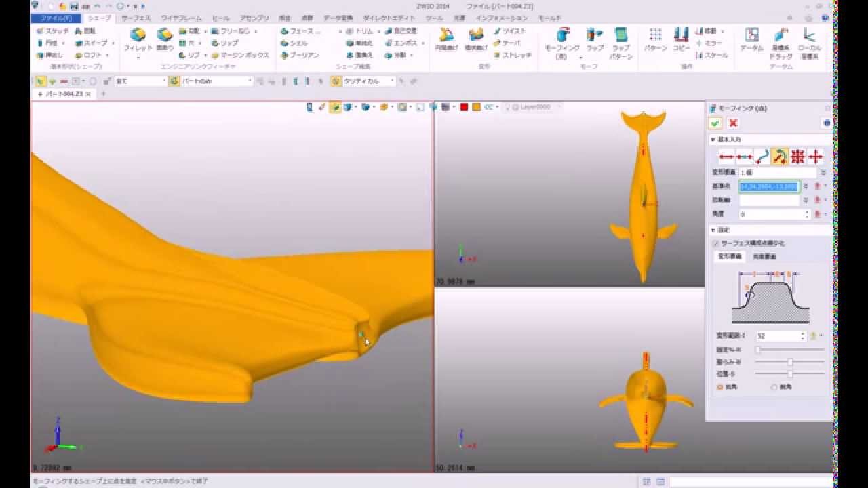Click the 基準点 coordinate input field
Screen dimensions: 868x488
pyautogui.click(x=770, y=186)
